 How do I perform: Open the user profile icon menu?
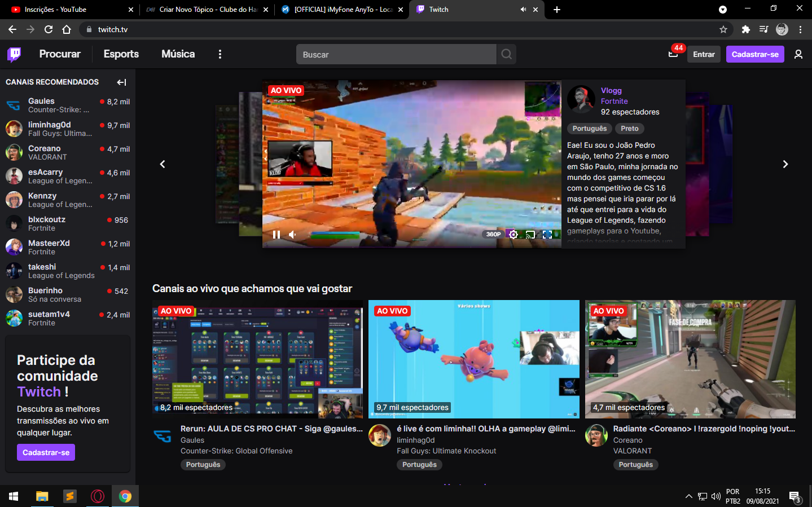click(x=798, y=54)
